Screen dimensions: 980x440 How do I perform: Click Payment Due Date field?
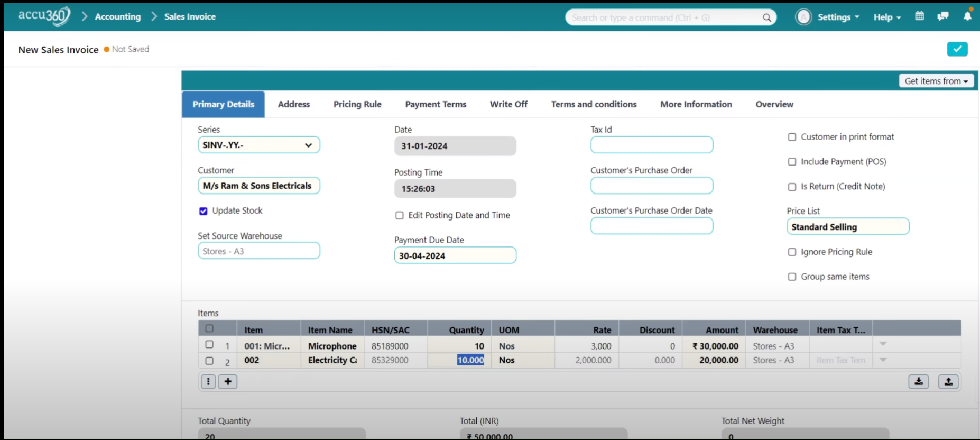click(x=455, y=255)
